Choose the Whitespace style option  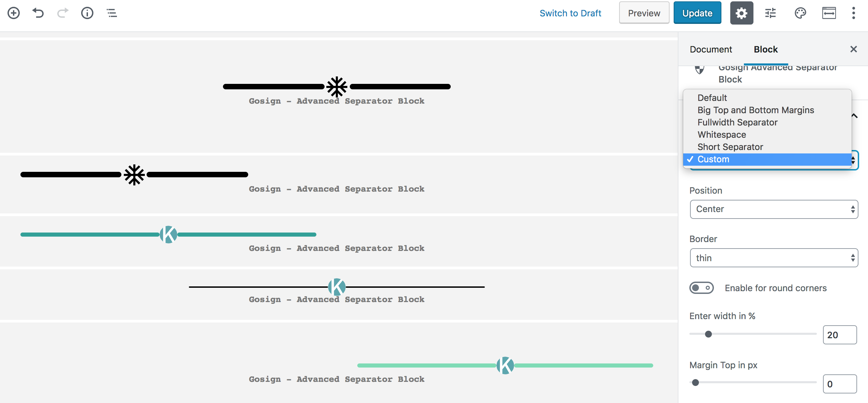[x=722, y=135]
